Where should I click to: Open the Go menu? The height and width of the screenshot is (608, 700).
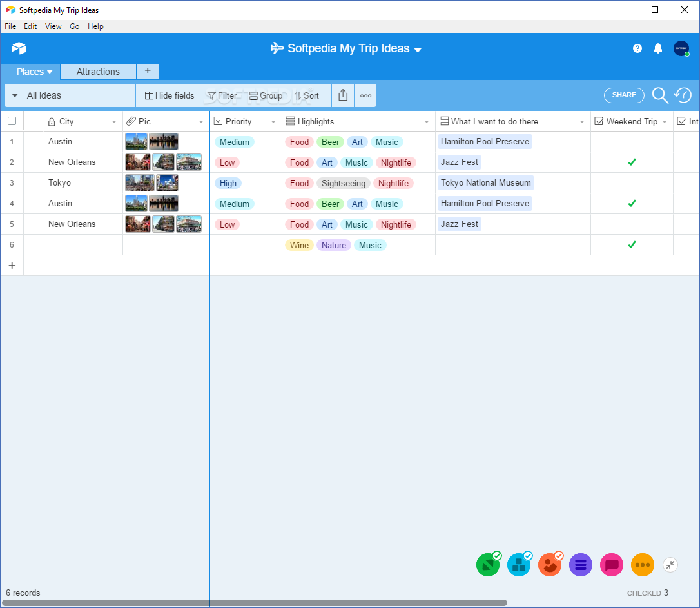[75, 26]
